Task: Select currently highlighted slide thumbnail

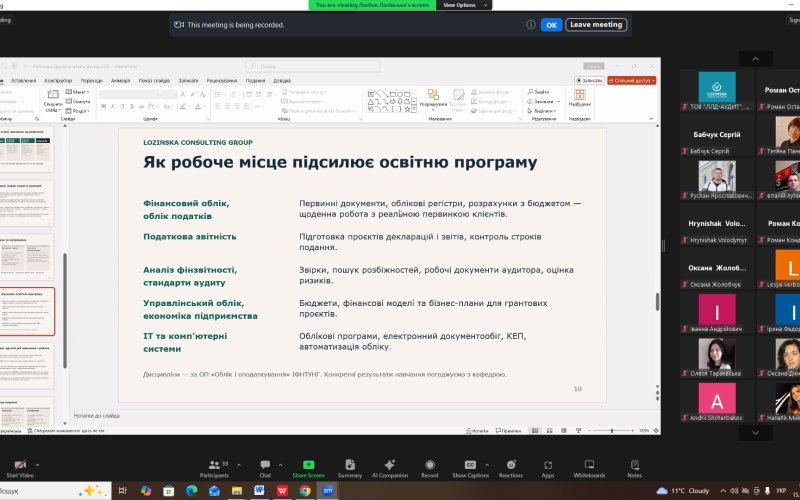Action: [x=28, y=312]
